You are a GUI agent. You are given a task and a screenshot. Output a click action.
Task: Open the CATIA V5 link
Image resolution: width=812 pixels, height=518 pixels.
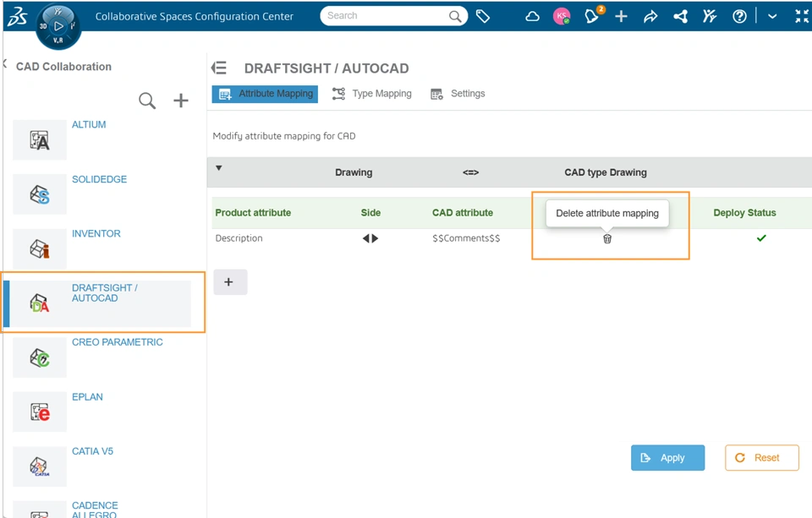[93, 451]
